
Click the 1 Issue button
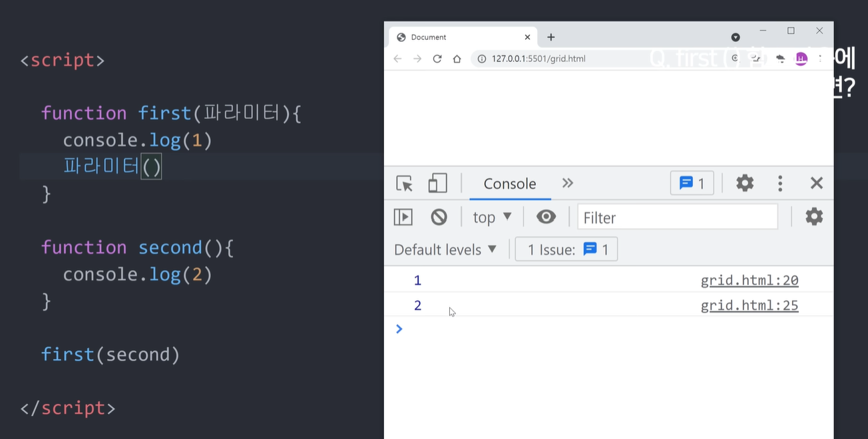566,249
